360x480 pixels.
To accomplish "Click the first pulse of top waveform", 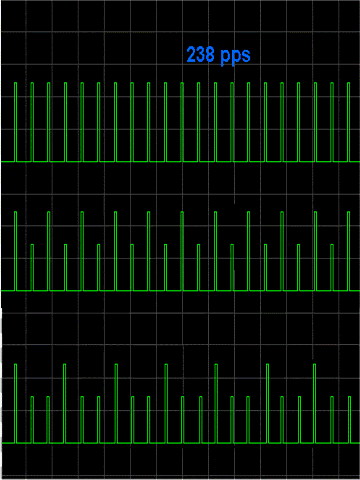I will click(15, 122).
